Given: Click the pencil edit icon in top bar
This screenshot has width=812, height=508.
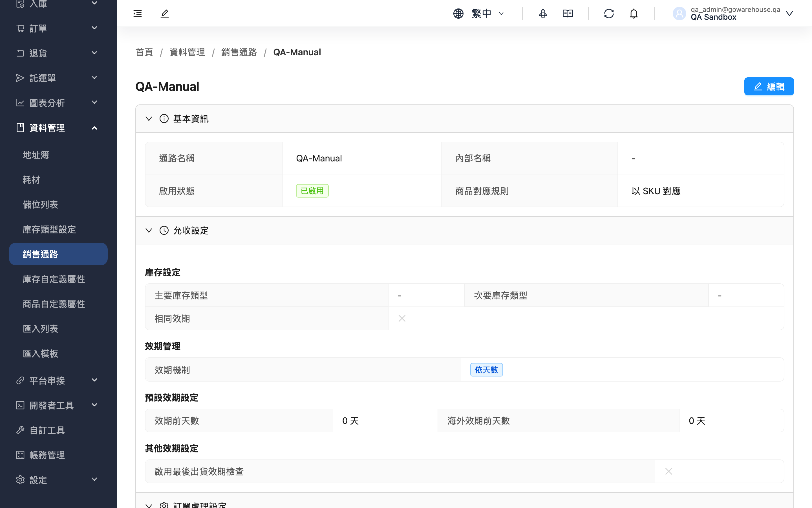Looking at the screenshot, I should 164,14.
